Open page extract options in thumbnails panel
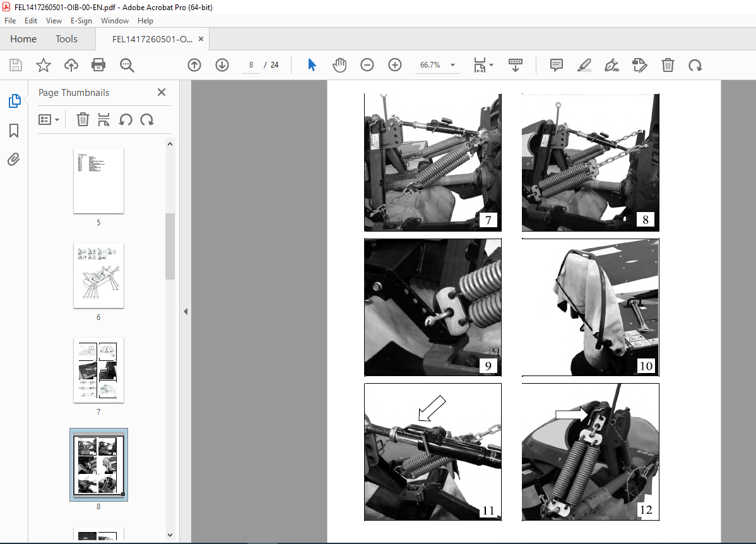Viewport: 756px width, 544px height. [x=103, y=120]
